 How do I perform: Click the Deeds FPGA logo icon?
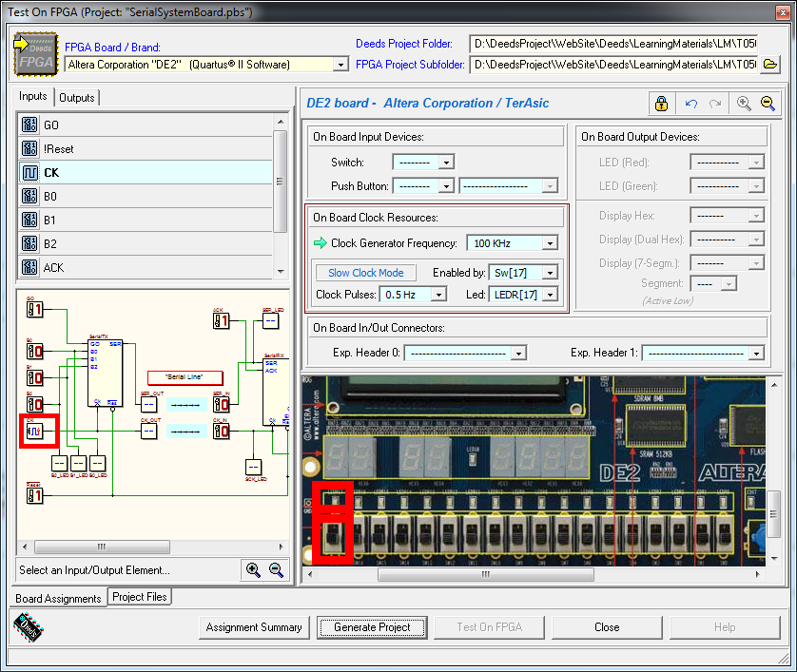tap(35, 54)
